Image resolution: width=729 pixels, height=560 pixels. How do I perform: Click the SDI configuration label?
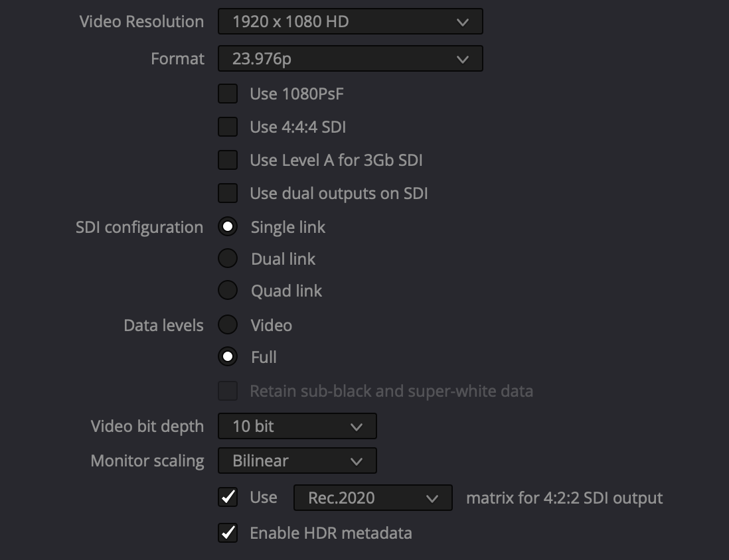(139, 227)
